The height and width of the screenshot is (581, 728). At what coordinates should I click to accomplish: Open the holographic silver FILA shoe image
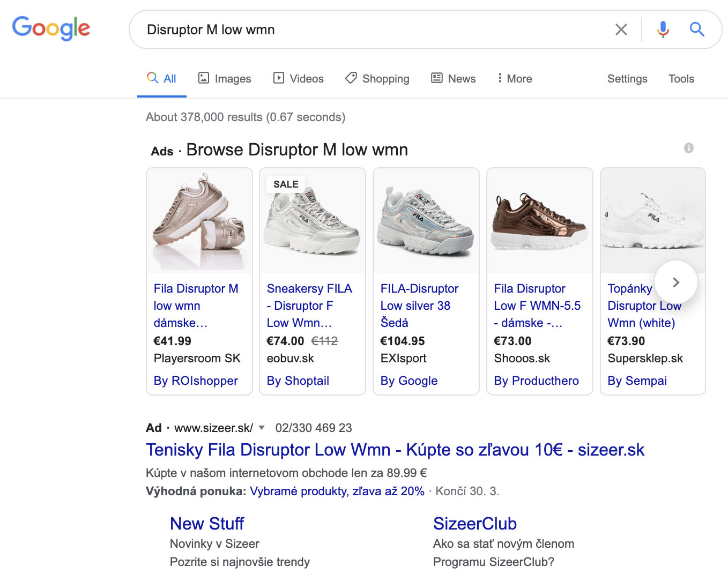(426, 220)
